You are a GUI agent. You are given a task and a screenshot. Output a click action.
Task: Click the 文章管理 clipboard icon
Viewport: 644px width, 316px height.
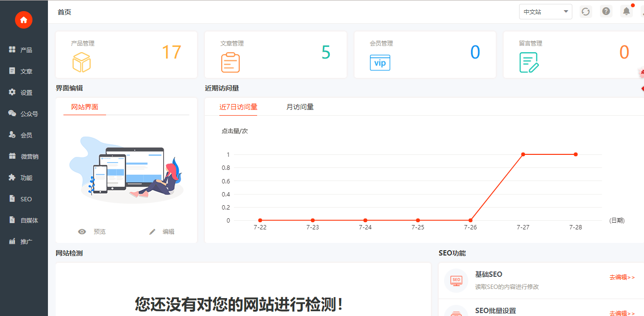[230, 62]
